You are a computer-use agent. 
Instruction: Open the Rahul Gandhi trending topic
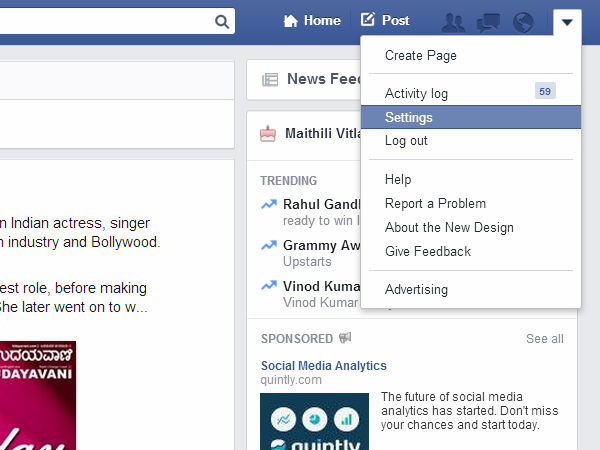coord(321,204)
